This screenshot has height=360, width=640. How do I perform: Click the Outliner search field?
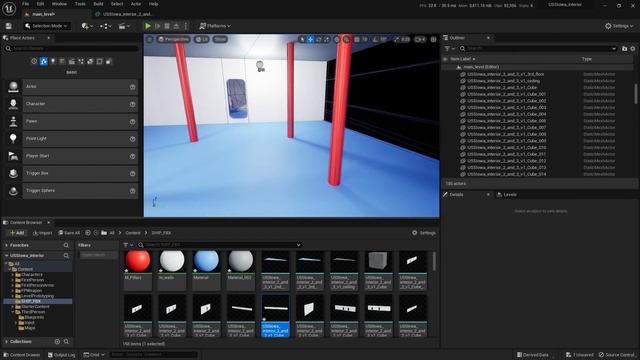(538, 49)
